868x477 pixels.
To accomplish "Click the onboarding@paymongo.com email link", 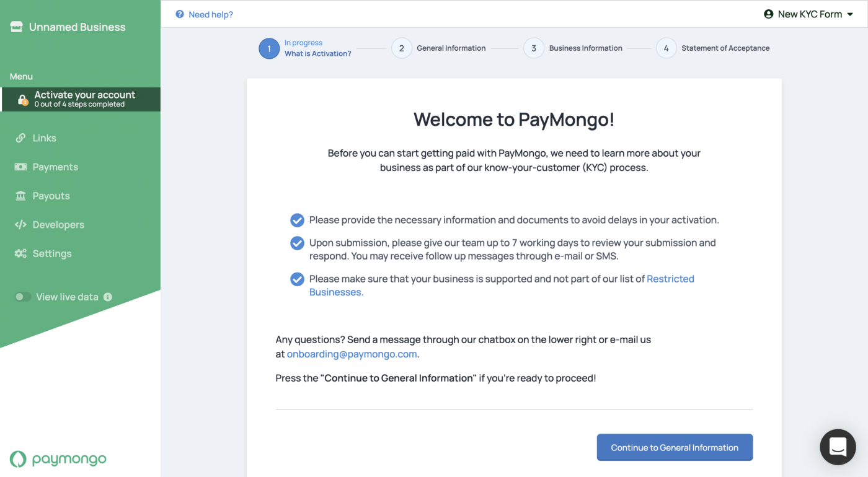I will [x=352, y=354].
